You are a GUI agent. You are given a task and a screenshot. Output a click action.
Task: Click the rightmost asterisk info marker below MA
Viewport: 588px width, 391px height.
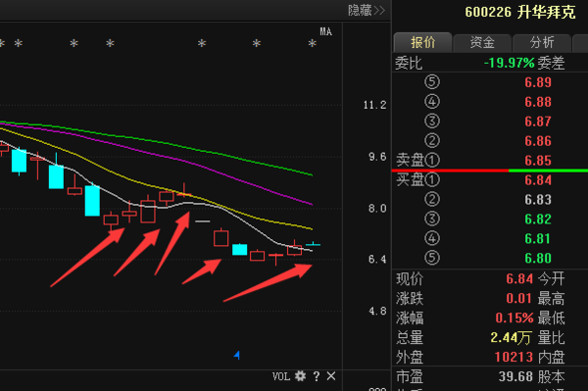point(312,44)
